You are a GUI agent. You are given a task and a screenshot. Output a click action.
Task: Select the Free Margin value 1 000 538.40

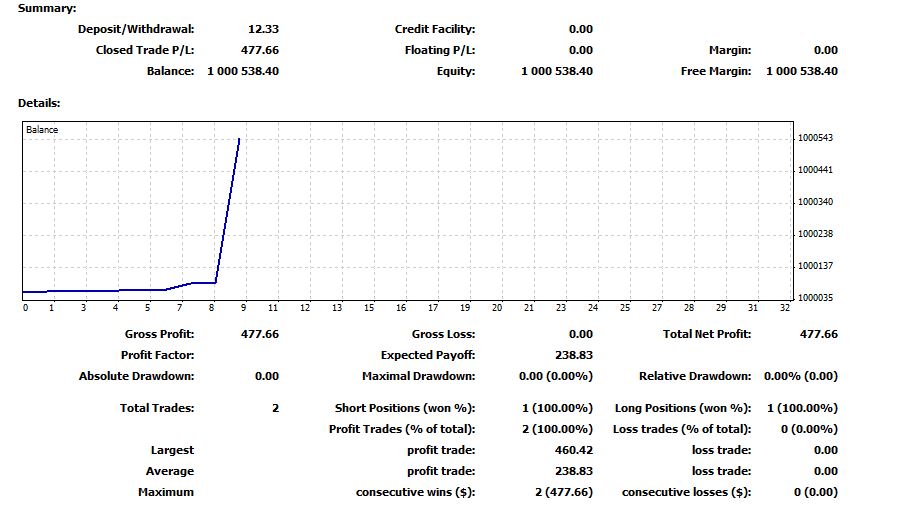(802, 71)
